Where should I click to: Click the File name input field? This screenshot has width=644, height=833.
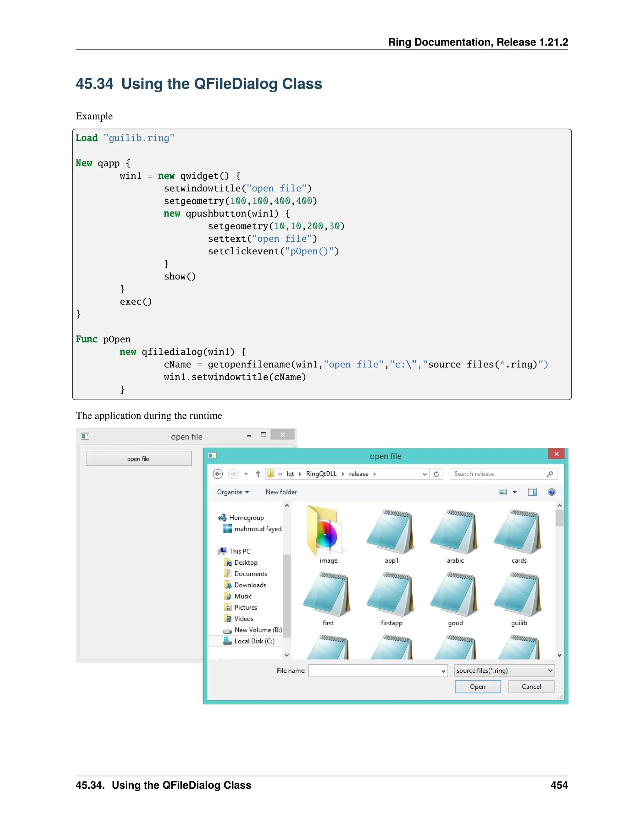[374, 670]
